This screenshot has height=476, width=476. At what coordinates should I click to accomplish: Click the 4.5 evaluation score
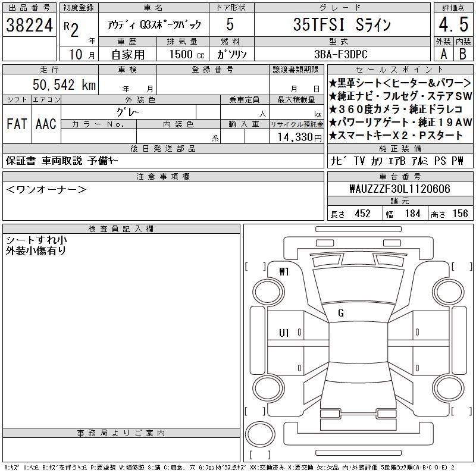click(452, 26)
